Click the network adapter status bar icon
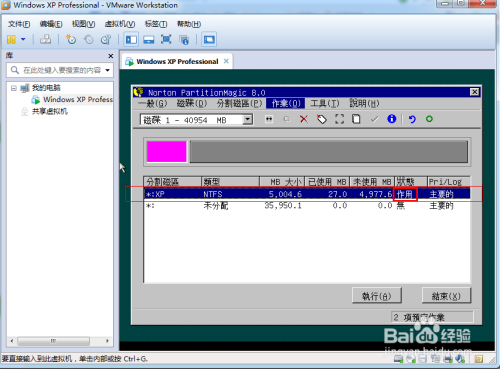500x369 pixels. pos(435,359)
